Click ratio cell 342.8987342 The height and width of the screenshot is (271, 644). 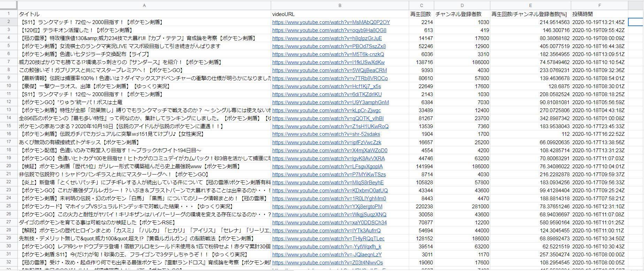click(x=530, y=118)
